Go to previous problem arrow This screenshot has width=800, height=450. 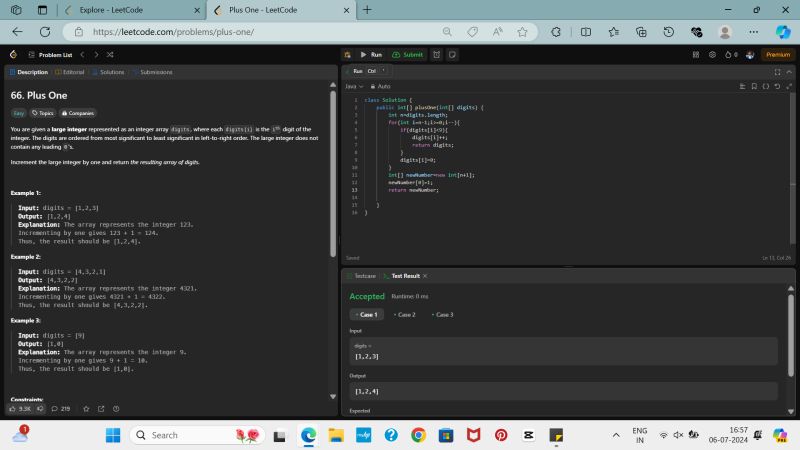pyautogui.click(x=82, y=55)
